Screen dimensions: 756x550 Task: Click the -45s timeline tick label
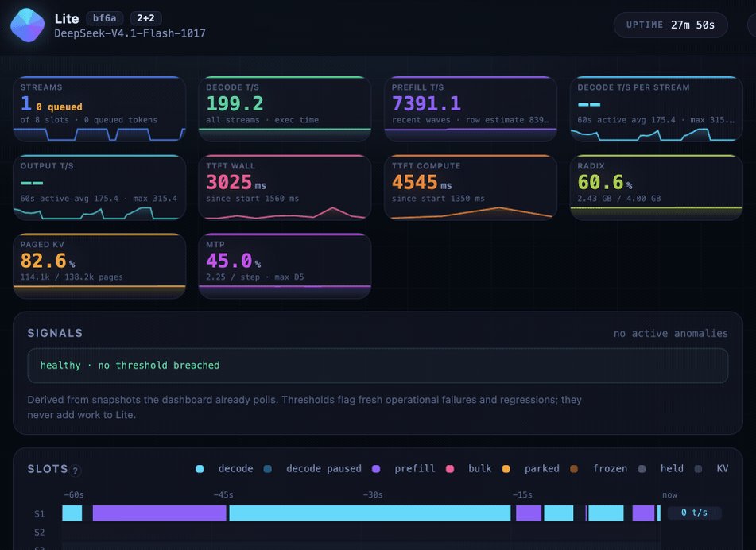pos(223,495)
